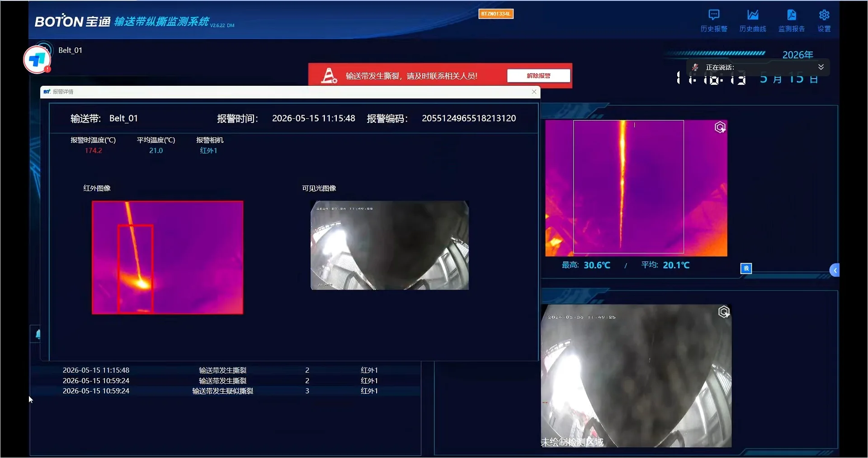Viewport: 868px width, 458px height.
Task: Click the orange BTZN01334L device tag
Action: click(x=496, y=14)
